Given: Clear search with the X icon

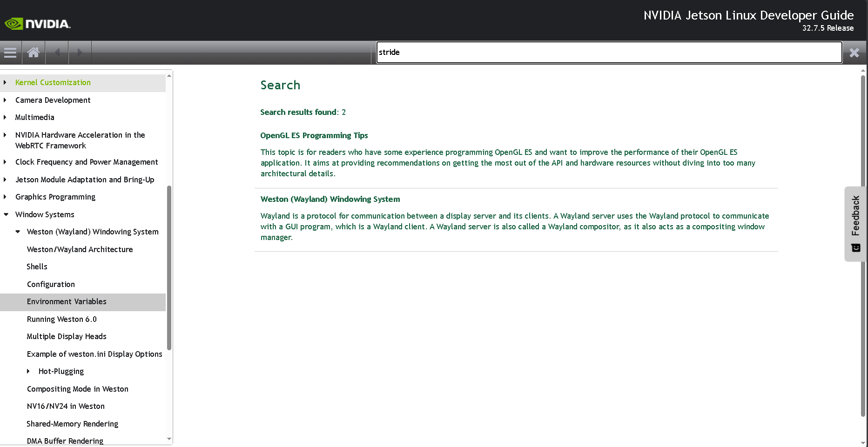Looking at the screenshot, I should click(854, 53).
